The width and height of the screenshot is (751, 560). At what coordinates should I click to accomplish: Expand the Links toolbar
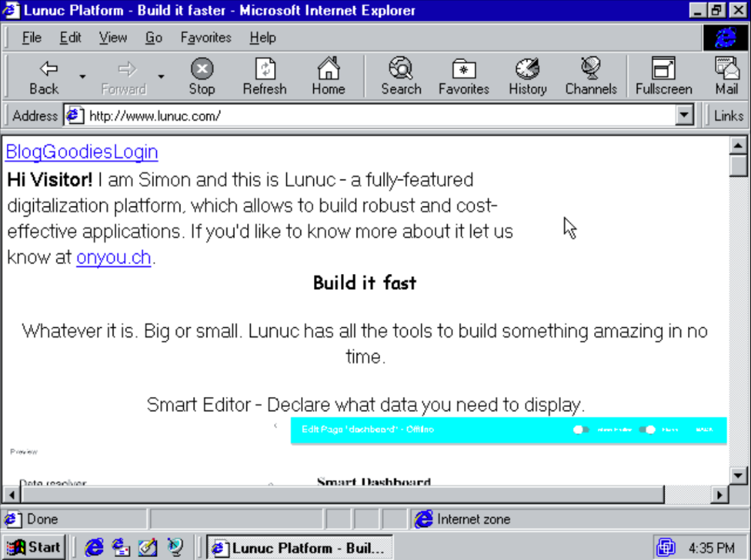(x=728, y=116)
